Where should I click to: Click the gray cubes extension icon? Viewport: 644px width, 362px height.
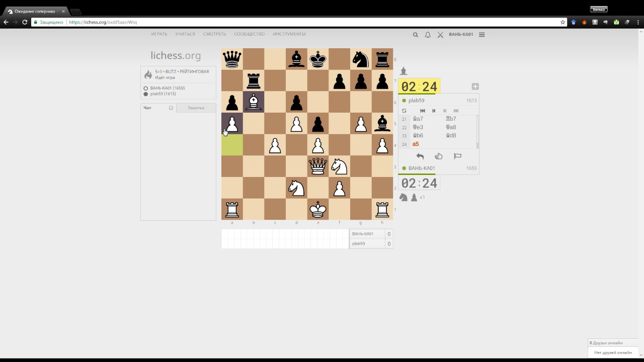pyautogui.click(x=627, y=22)
